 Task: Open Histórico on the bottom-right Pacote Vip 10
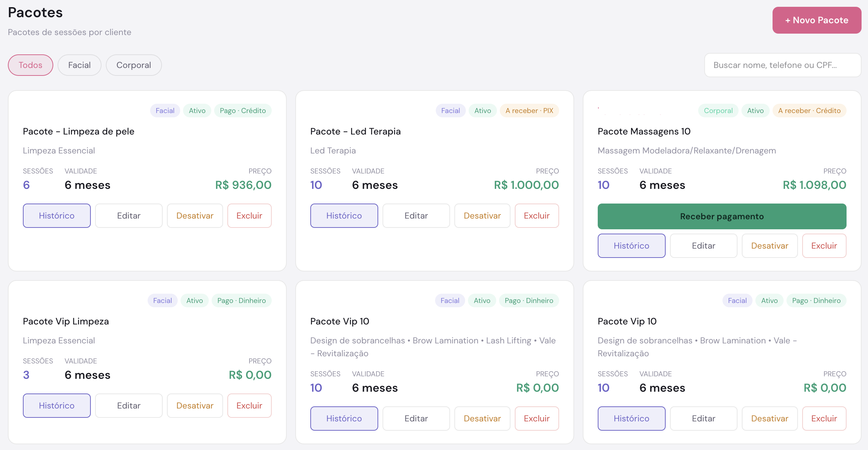click(632, 419)
